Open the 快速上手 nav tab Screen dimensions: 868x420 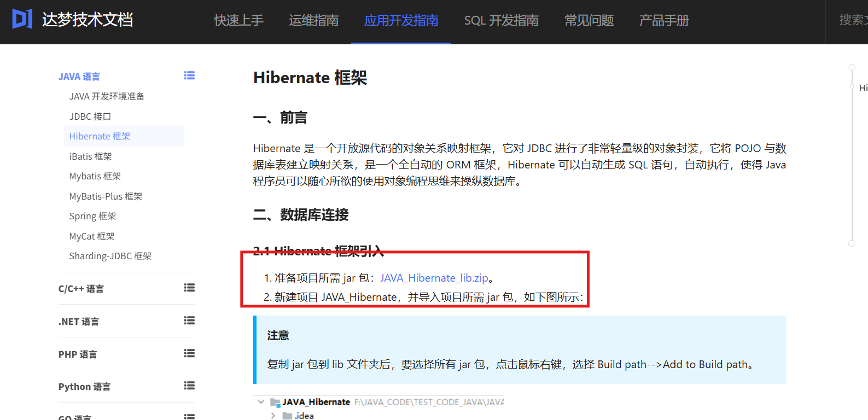[x=238, y=21]
